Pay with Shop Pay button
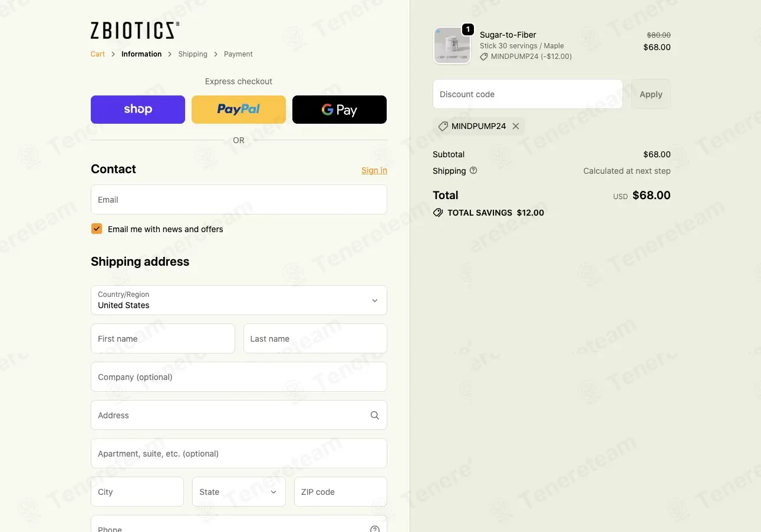The width and height of the screenshot is (761, 532). (x=138, y=110)
